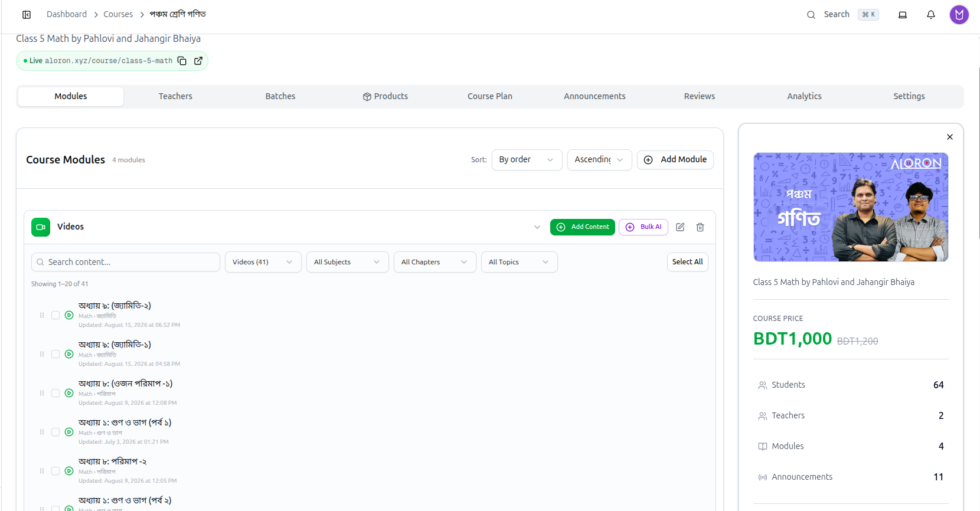Open video titled অধ্যায় ৮: পরিমাপ -২

112,461
